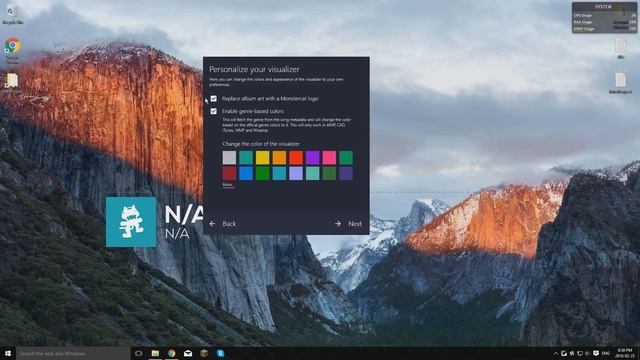Pick the yellow visualizer color
This screenshot has width=640, height=360.
pos(262,158)
